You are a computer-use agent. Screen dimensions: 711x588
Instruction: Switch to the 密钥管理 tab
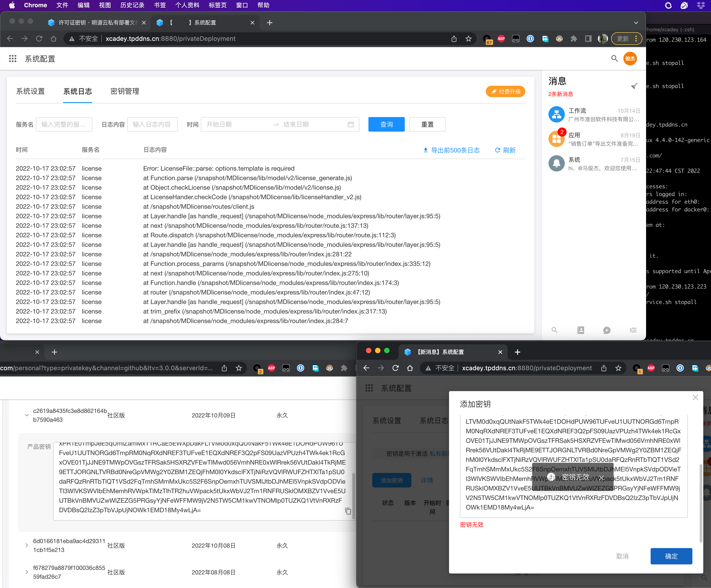(x=125, y=91)
